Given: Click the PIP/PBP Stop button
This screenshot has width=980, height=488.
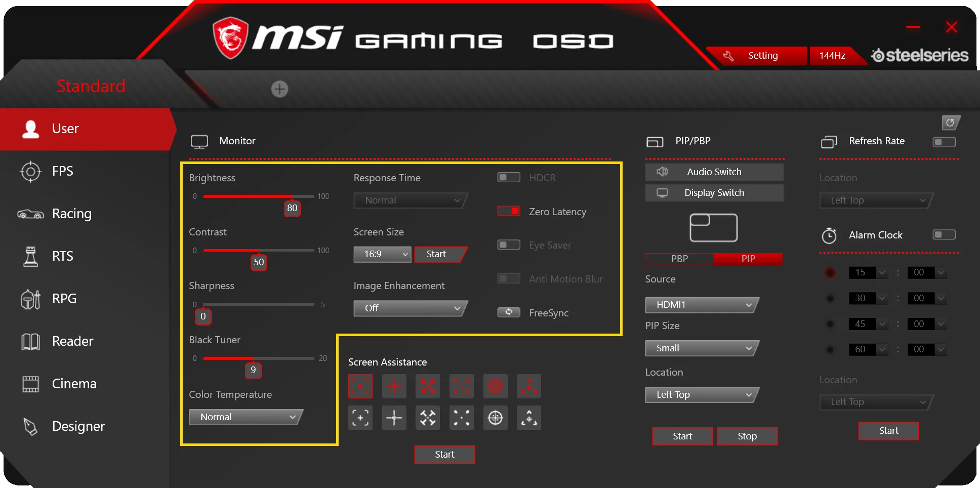Looking at the screenshot, I should click(747, 436).
